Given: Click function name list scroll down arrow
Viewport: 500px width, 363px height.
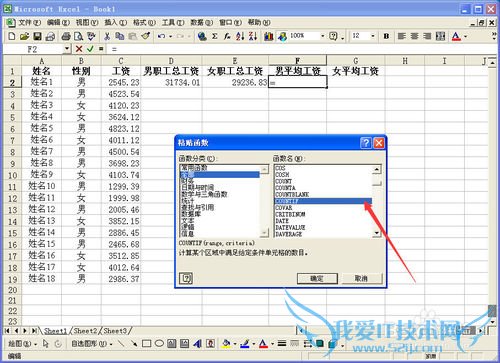Looking at the screenshot, I should click(376, 233).
